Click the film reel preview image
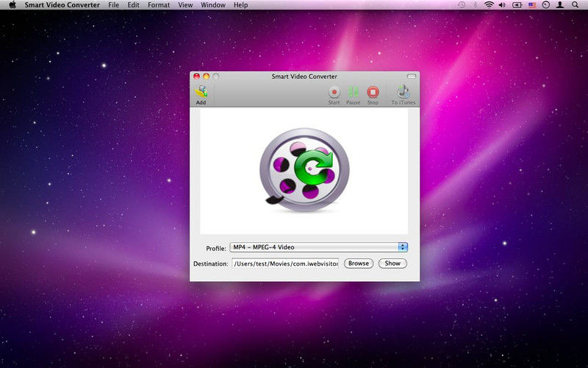 [304, 171]
